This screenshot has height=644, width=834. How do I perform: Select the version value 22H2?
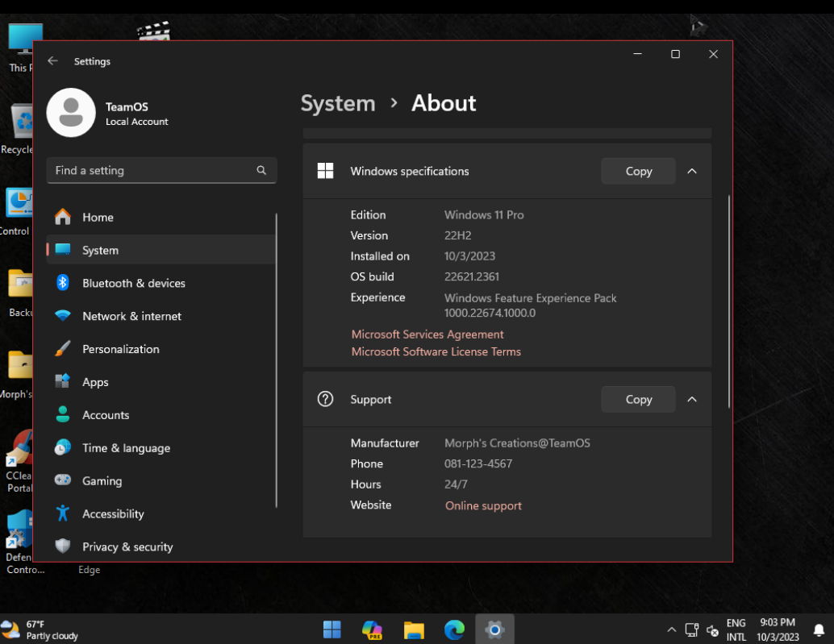coord(458,235)
